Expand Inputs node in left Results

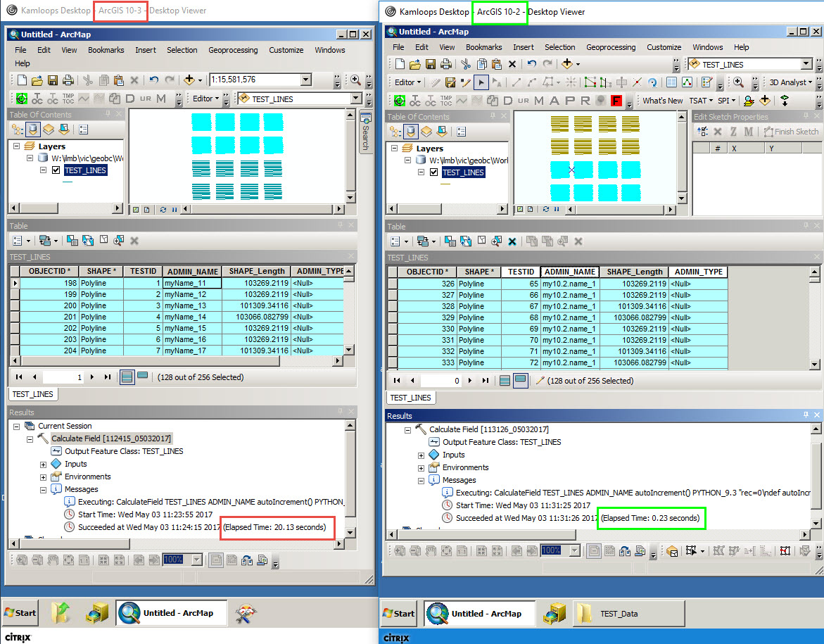click(43, 465)
